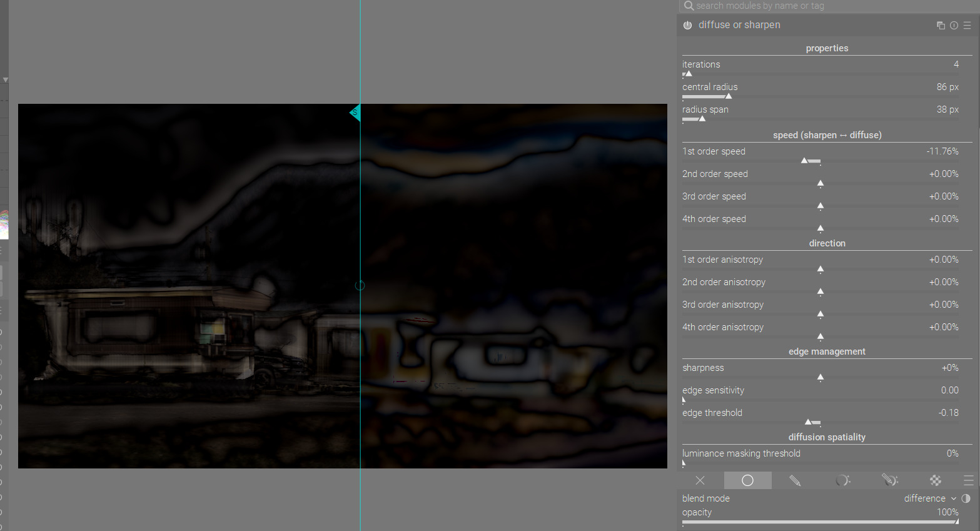The height and width of the screenshot is (531, 980).
Task: Click the opacity value '100%'
Action: [x=947, y=512]
